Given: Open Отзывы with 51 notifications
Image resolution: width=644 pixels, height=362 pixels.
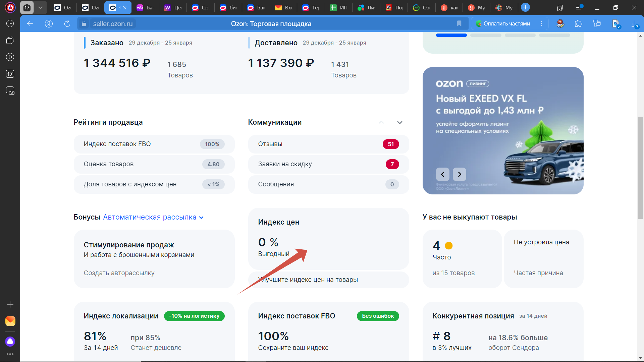Looking at the screenshot, I should coord(328,144).
